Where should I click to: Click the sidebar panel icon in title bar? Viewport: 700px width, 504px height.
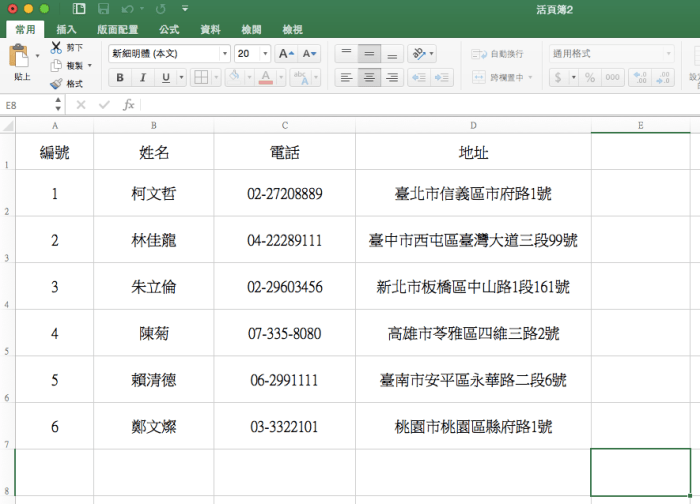(79, 9)
